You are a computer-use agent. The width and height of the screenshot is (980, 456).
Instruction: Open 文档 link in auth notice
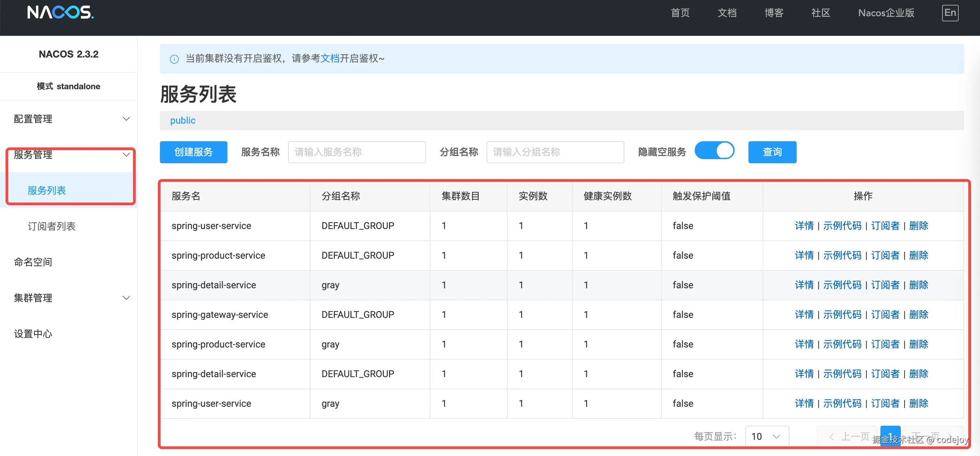pyautogui.click(x=329, y=59)
